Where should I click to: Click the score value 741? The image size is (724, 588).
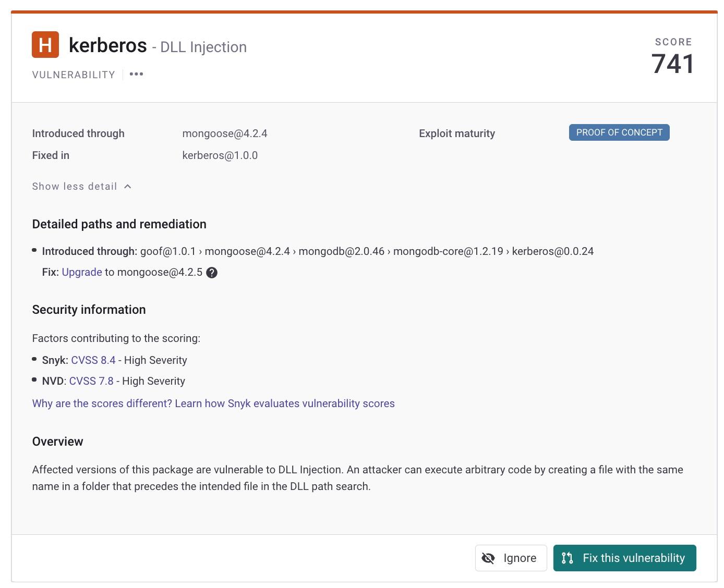(x=673, y=64)
